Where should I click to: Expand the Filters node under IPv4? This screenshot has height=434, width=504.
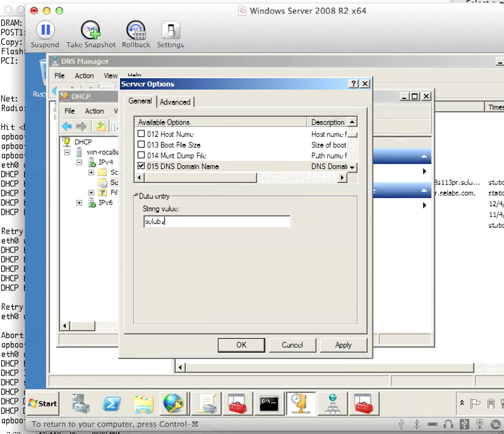91,193
